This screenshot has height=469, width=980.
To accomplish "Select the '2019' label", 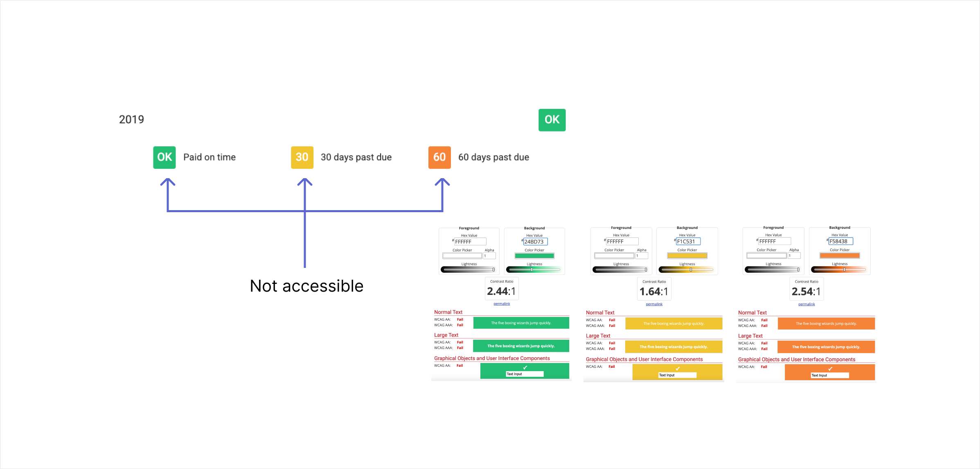I will point(131,119).
